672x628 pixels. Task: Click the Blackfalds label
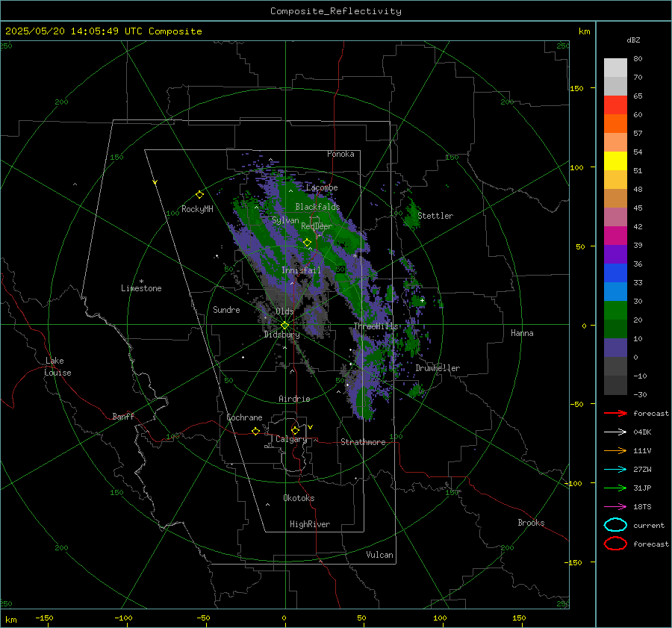click(x=317, y=207)
